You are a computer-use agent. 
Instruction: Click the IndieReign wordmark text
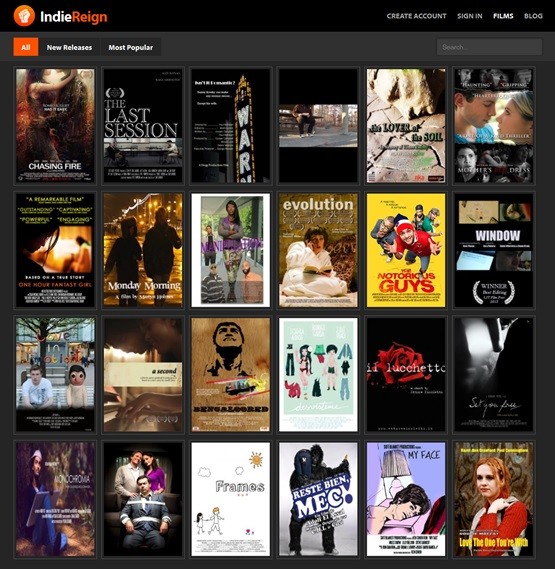[74, 17]
